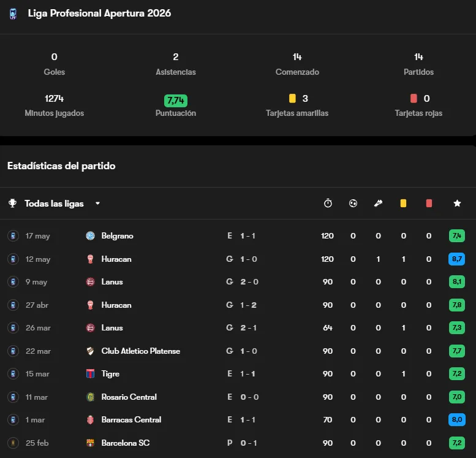The image size is (476, 458).
Task: Click the 8,7 rating badge for Huracan
Action: [457, 259]
